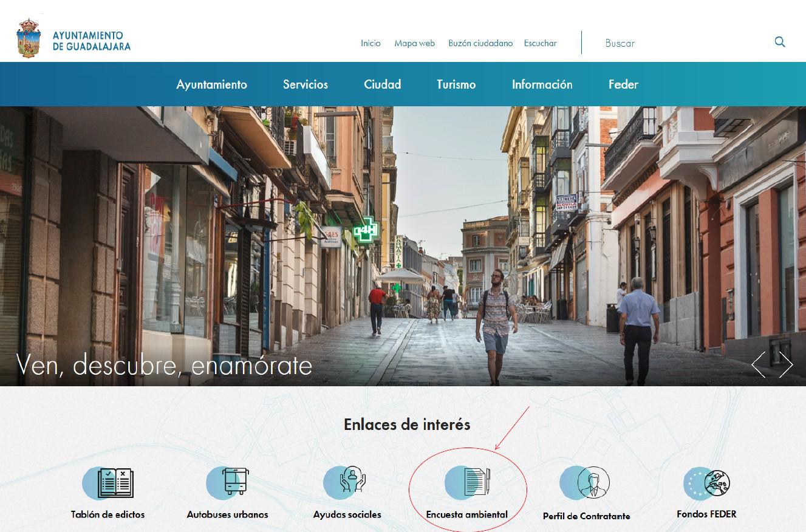Viewport: 806px width, 532px height.
Task: Open the Buzón ciudadano link
Action: [x=480, y=43]
